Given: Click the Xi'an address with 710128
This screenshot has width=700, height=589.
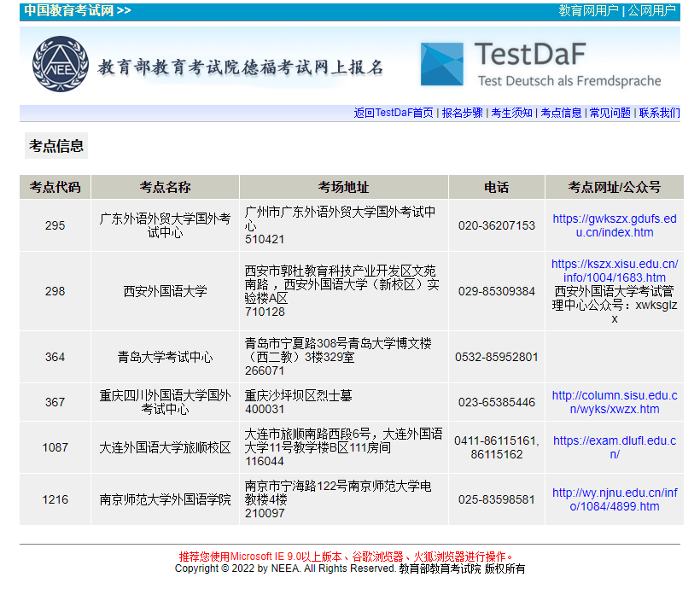Looking at the screenshot, I should [x=342, y=291].
